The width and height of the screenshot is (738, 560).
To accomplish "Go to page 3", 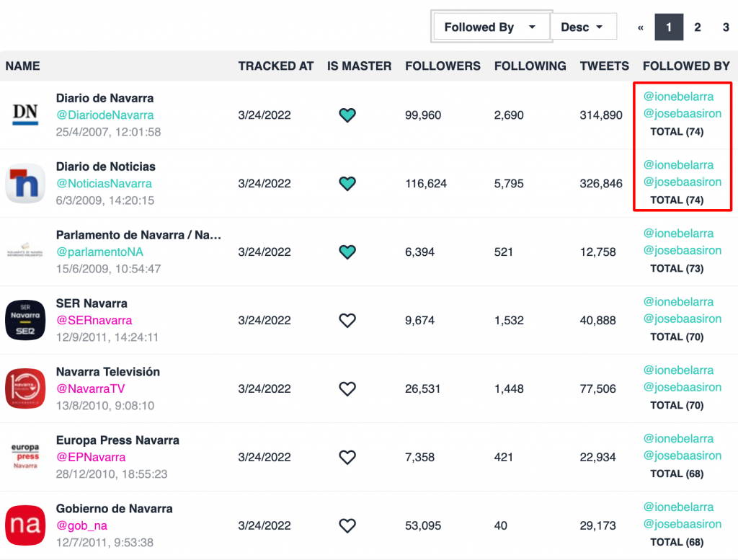I will click(x=726, y=27).
